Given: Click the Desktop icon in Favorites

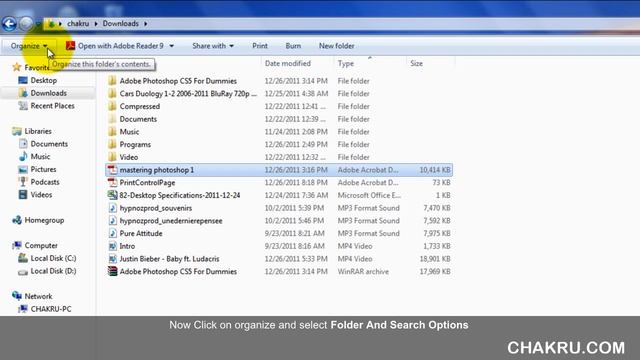Looking at the screenshot, I should tap(23, 80).
